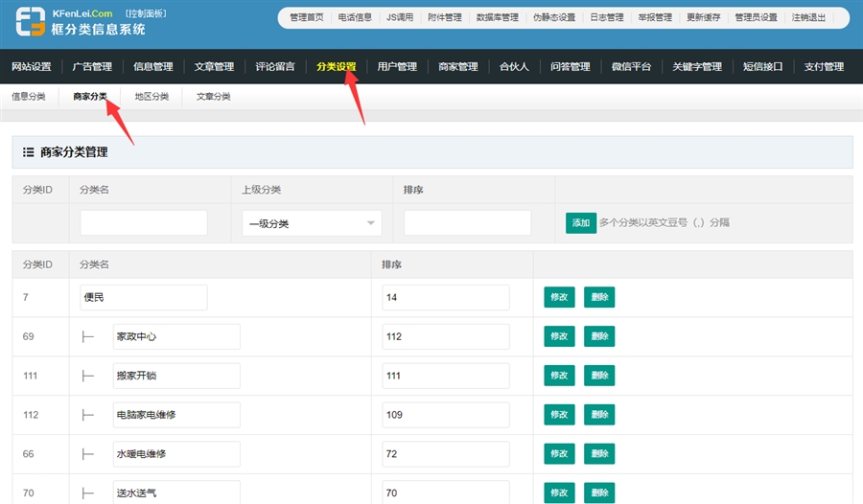Click 删除 for the 搬家开锁 row

point(599,376)
